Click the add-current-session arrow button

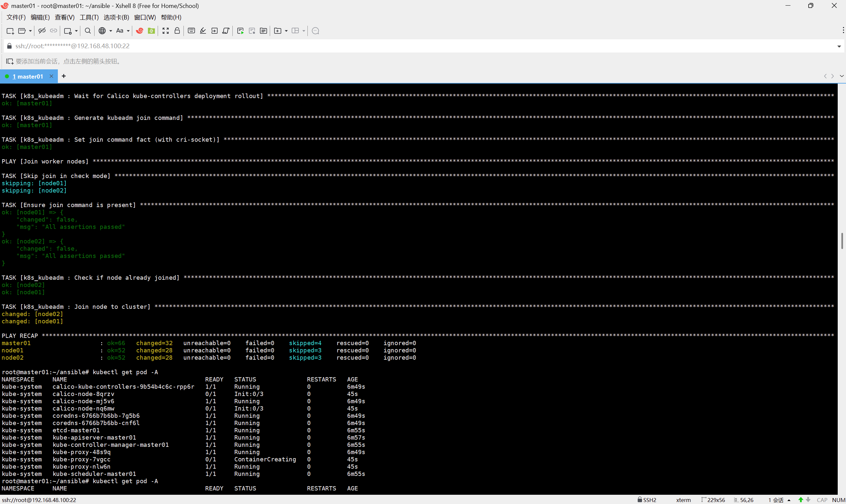coord(10,61)
